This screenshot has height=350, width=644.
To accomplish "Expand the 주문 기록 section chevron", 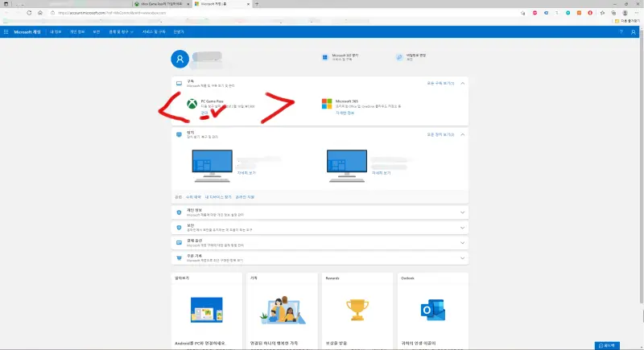I will point(462,258).
